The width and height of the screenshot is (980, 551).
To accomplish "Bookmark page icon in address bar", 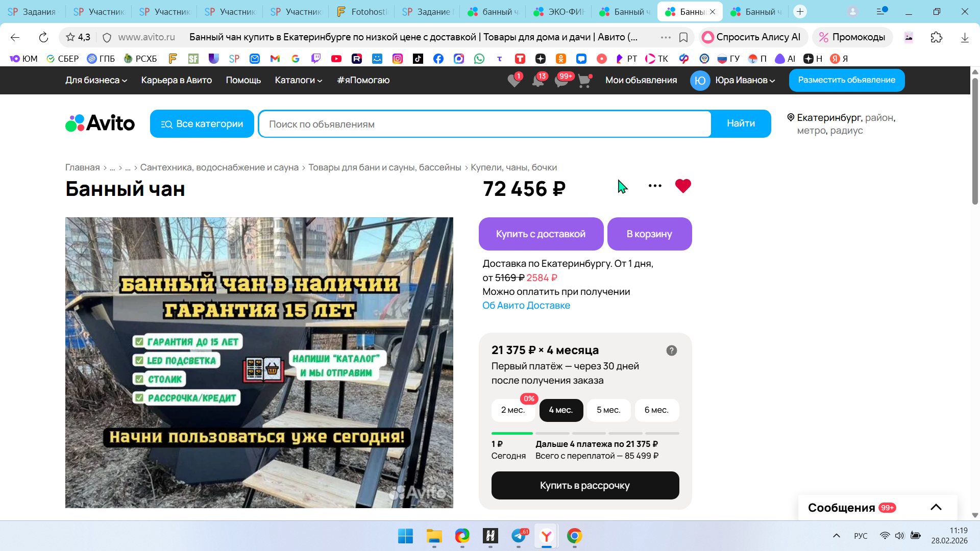I will coord(683,37).
